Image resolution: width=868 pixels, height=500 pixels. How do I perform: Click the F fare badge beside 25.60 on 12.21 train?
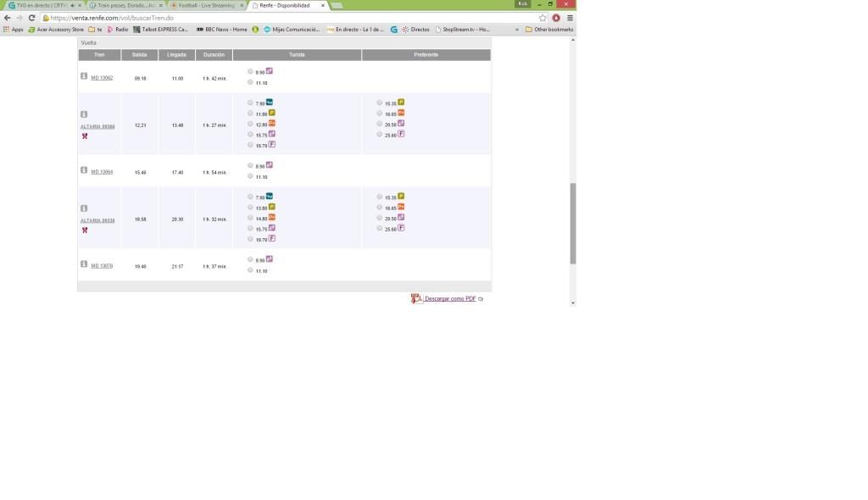401,133
